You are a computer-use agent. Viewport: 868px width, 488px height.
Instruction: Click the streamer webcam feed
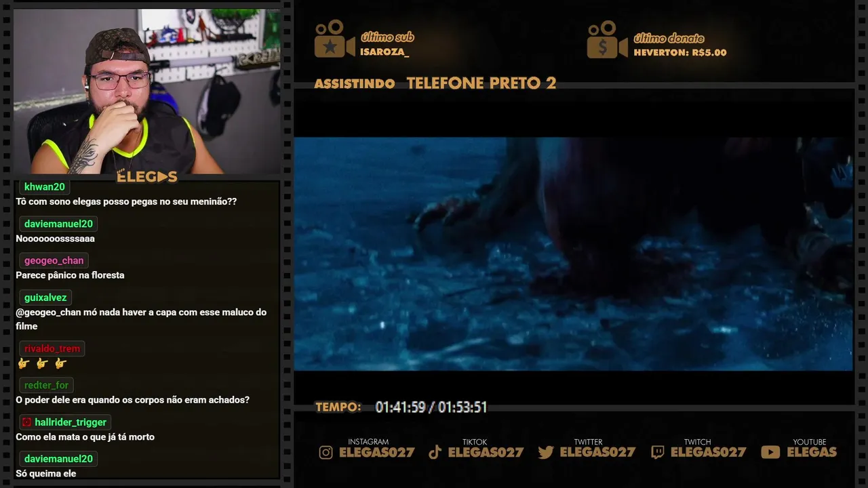point(147,91)
